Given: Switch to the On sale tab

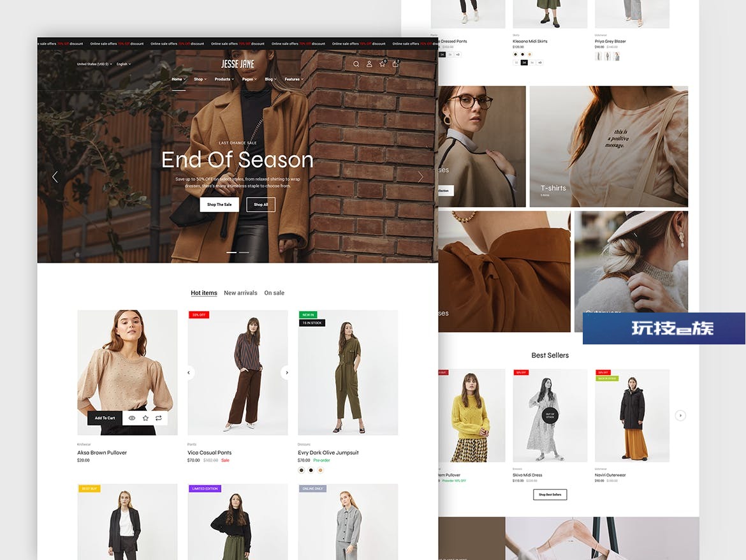Looking at the screenshot, I should point(274,293).
